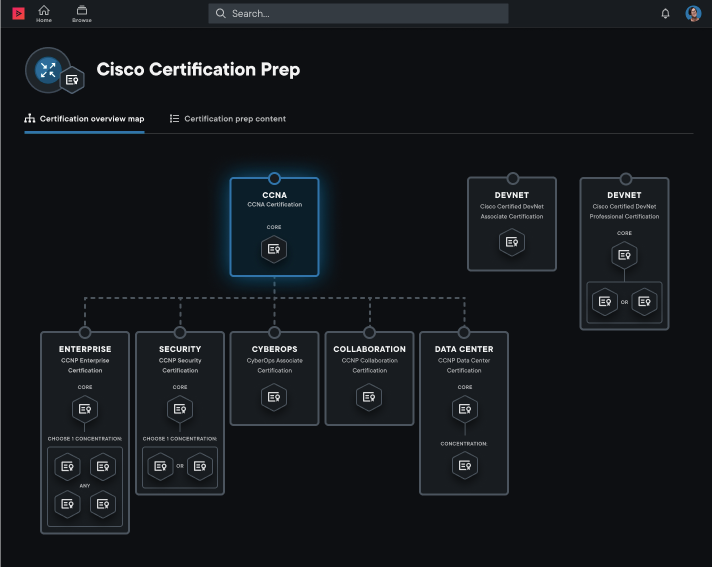The image size is (712, 567).
Task: Open the notifications bell
Action: coord(665,14)
